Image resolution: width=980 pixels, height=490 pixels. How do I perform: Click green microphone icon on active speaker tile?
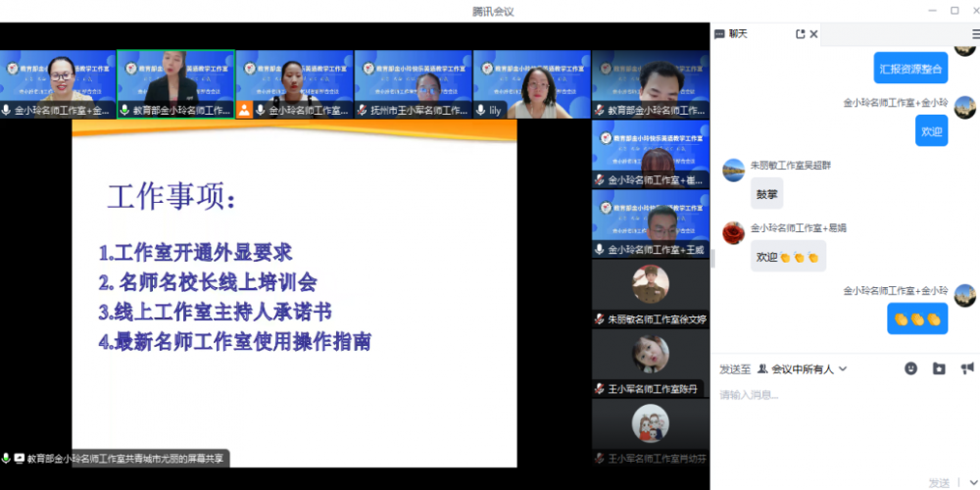click(125, 111)
